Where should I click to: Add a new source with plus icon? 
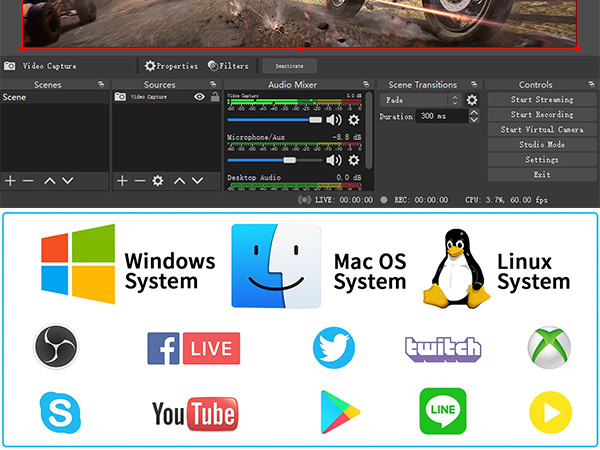point(122,181)
